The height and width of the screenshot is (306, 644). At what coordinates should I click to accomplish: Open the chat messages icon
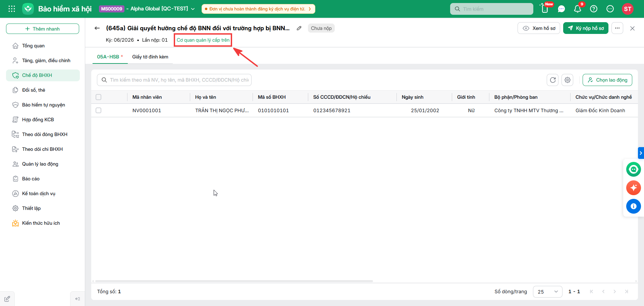coord(561,9)
